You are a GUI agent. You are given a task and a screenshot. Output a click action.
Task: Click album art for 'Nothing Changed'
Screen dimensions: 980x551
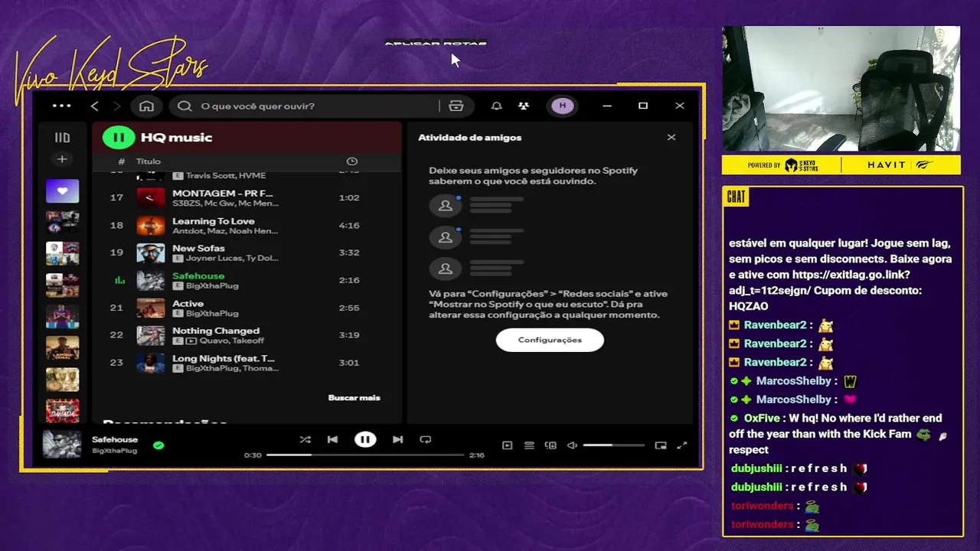coord(151,335)
